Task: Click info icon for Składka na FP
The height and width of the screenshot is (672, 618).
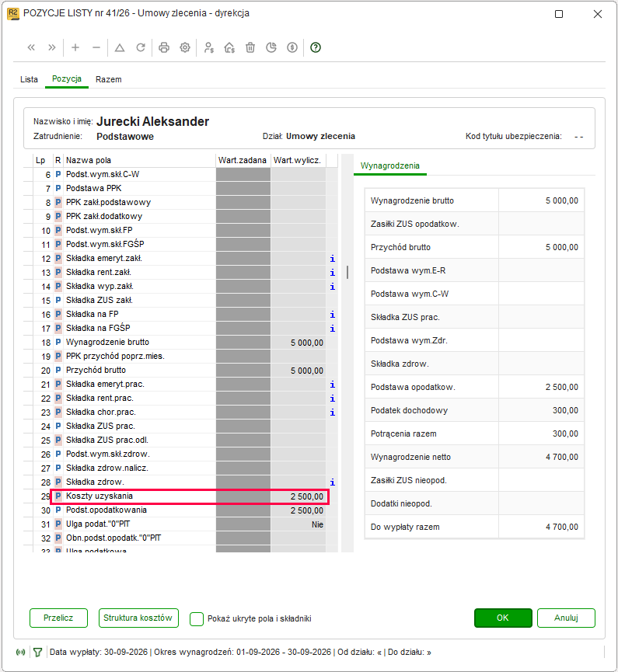Action: coord(333,315)
